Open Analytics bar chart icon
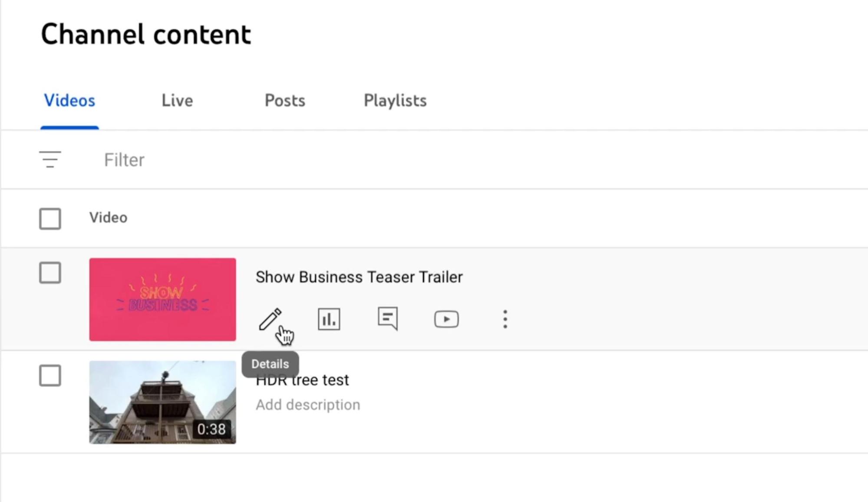This screenshot has height=502, width=868. click(x=329, y=319)
